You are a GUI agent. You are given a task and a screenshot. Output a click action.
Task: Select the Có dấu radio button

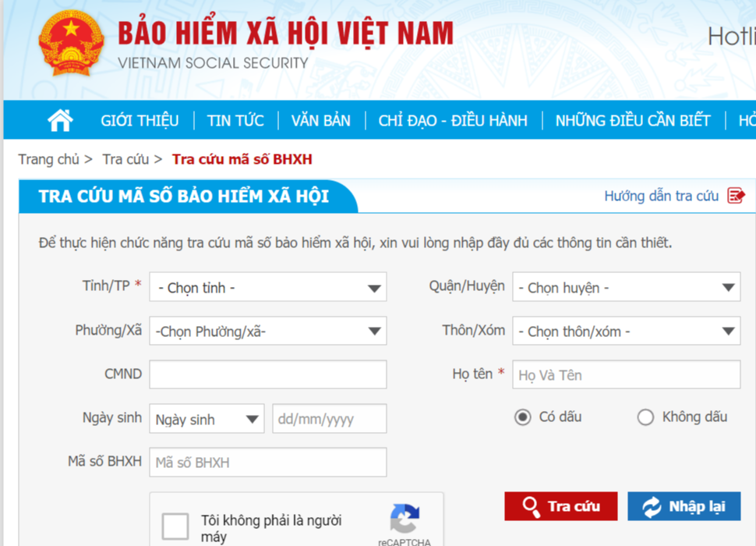pos(523,417)
